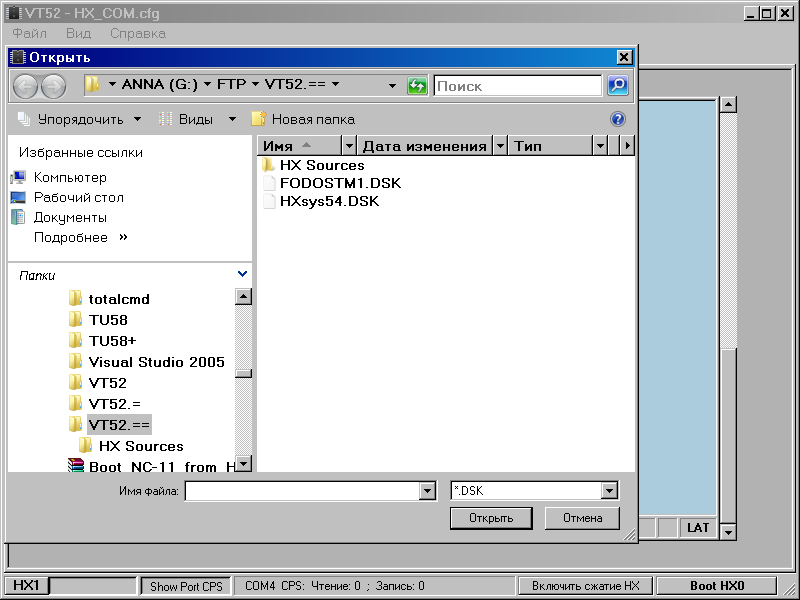Click the search magnifier icon
Screen dimensions: 800x600
[618, 86]
